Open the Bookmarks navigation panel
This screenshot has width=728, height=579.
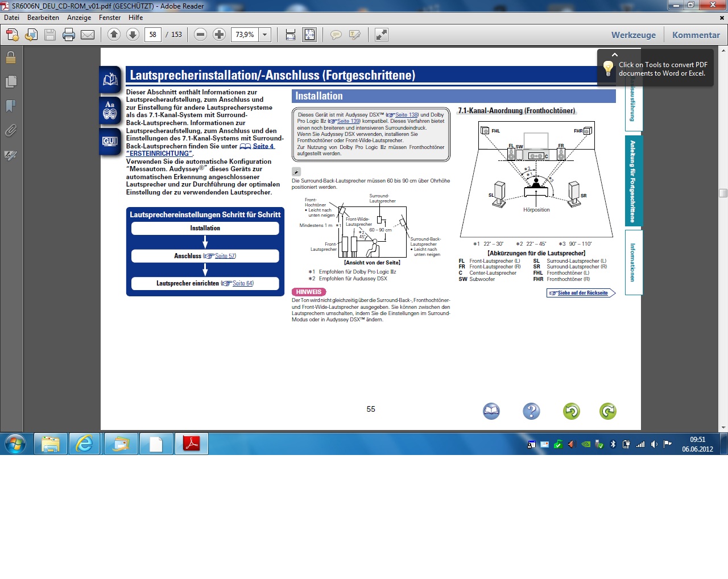click(x=11, y=106)
